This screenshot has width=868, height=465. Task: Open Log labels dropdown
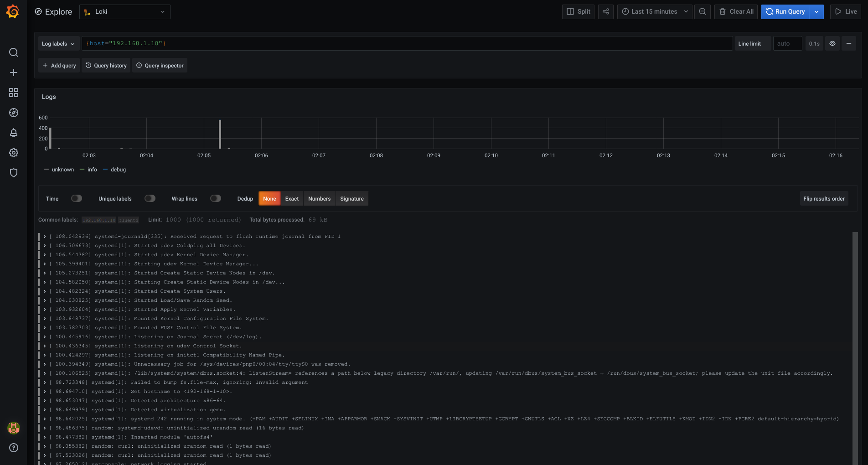58,43
